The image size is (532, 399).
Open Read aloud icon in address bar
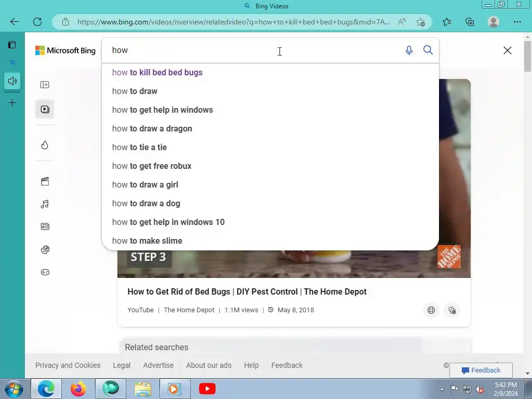pyautogui.click(x=402, y=22)
